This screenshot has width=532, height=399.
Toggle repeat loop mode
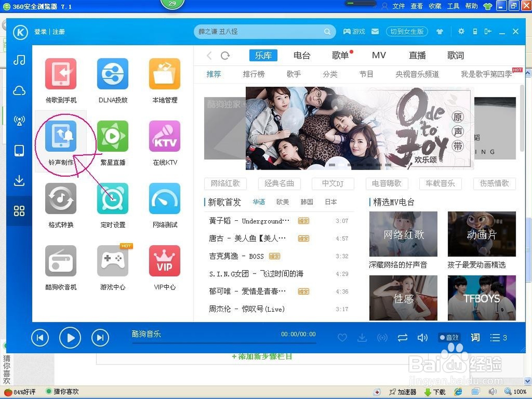tap(402, 338)
